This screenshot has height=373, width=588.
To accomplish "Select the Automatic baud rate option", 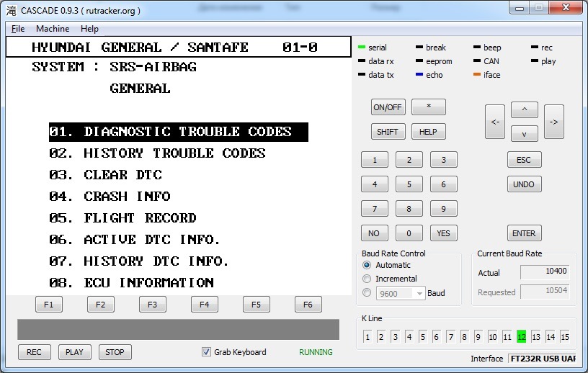I will click(x=367, y=265).
